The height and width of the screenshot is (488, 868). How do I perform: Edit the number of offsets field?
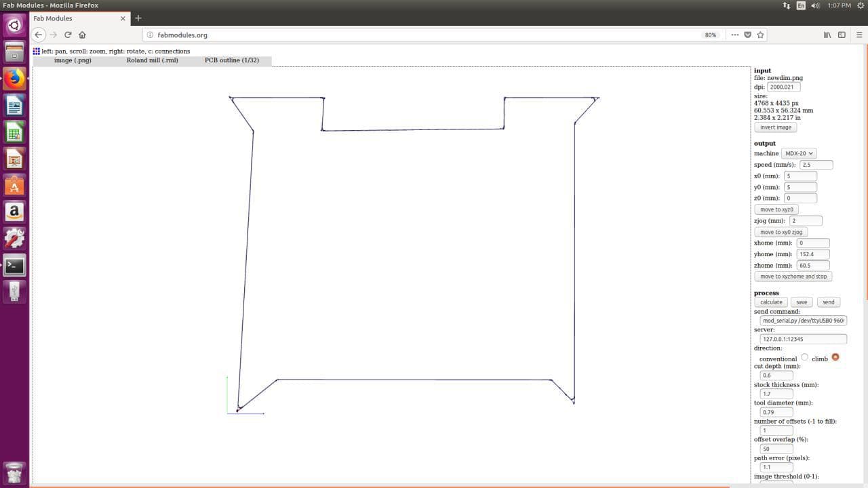pos(776,430)
